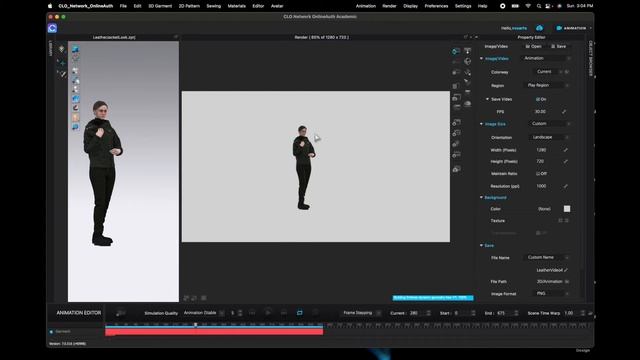Click pencil icon next to FPS value
640x360 pixels.
(564, 111)
